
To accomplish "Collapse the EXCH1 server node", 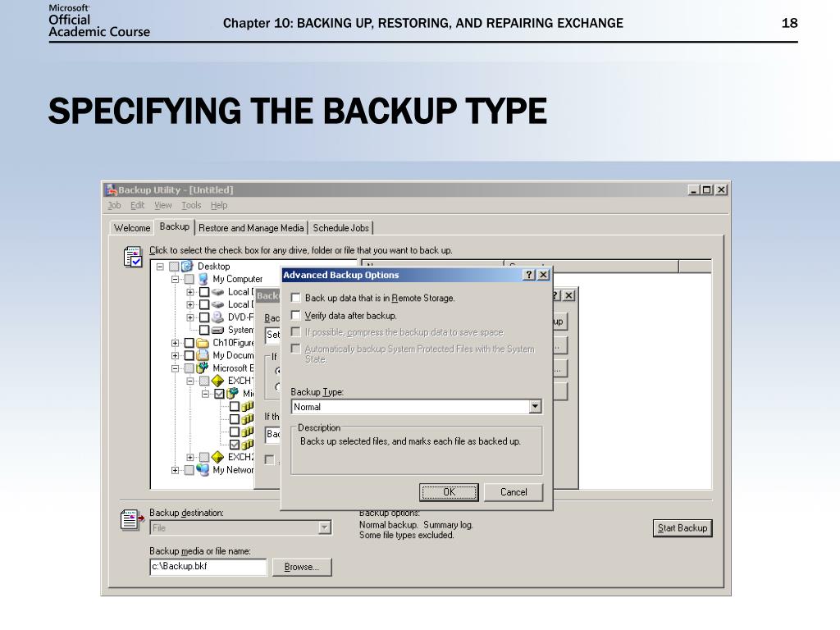I will 190,381.
